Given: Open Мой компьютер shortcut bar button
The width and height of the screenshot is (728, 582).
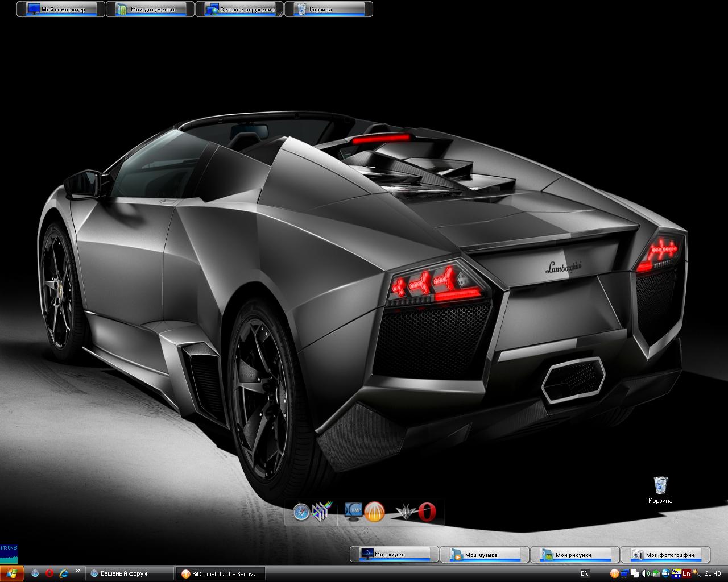Looking at the screenshot, I should click(61, 9).
